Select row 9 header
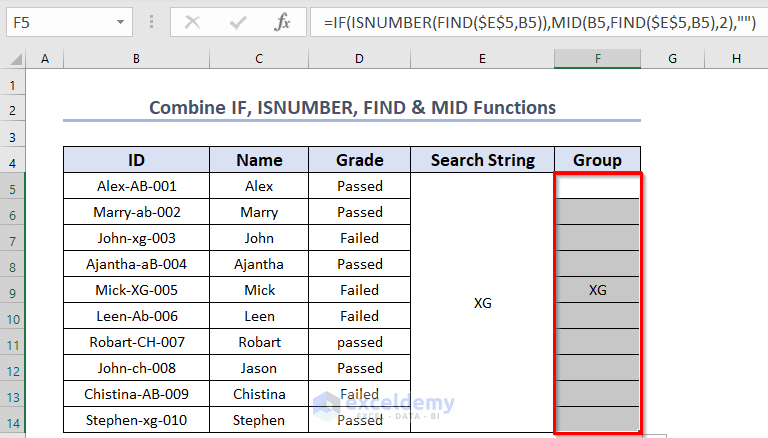Image resolution: width=768 pixels, height=438 pixels. pyautogui.click(x=13, y=290)
